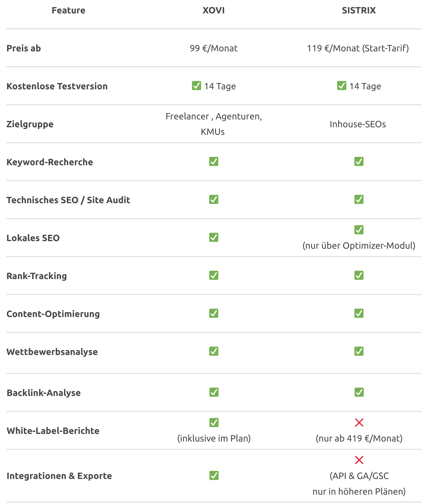This screenshot has width=427, height=504.
Task: Click SISTRIX red cross for Integrationen & Exporte
Action: [359, 460]
